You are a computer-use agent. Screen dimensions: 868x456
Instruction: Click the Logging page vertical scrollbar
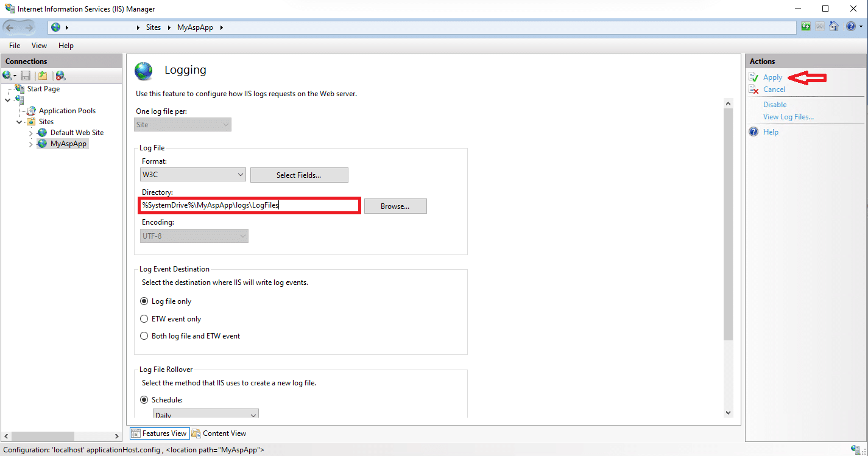click(x=728, y=225)
